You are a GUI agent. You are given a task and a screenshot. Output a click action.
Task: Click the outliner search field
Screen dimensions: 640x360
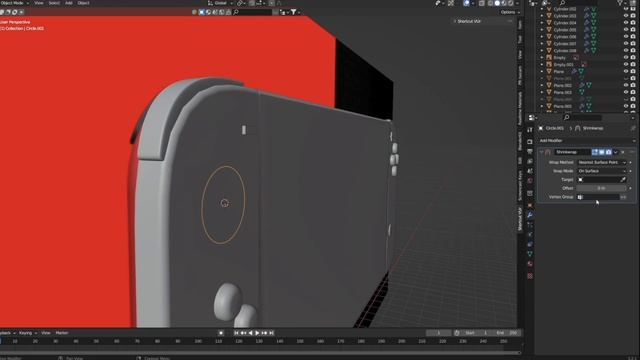[x=578, y=3]
